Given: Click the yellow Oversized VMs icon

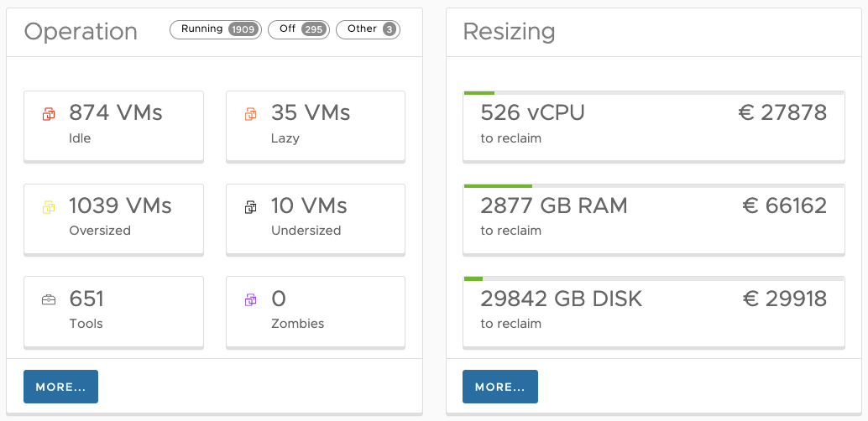Looking at the screenshot, I should pos(49,207).
